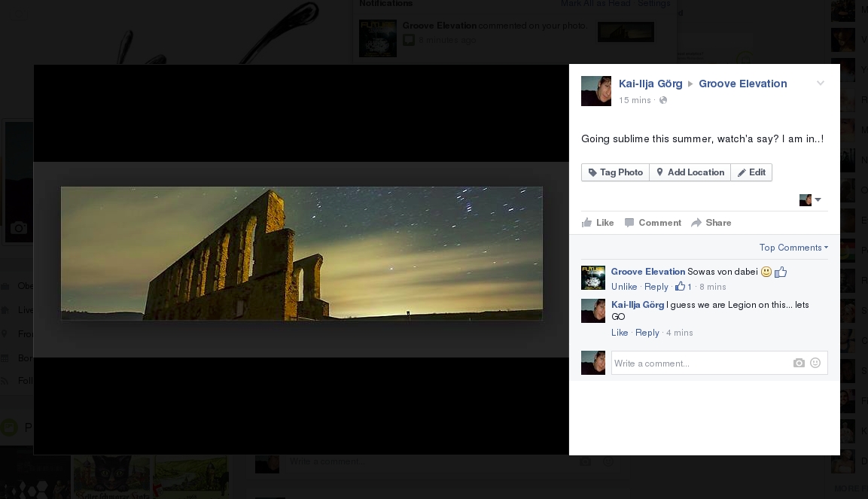Viewport: 868px width, 499px height.
Task: Reply to Groove Elevation's comment
Action: 656,287
